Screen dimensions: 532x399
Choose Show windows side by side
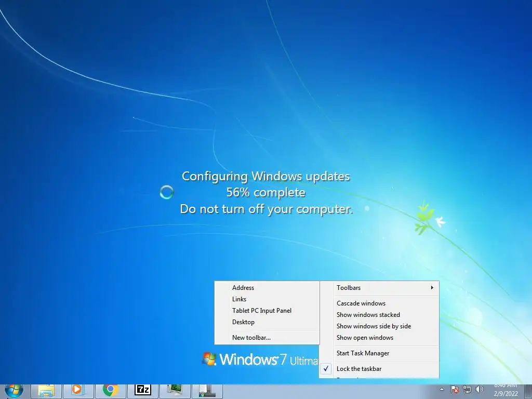tap(379, 326)
